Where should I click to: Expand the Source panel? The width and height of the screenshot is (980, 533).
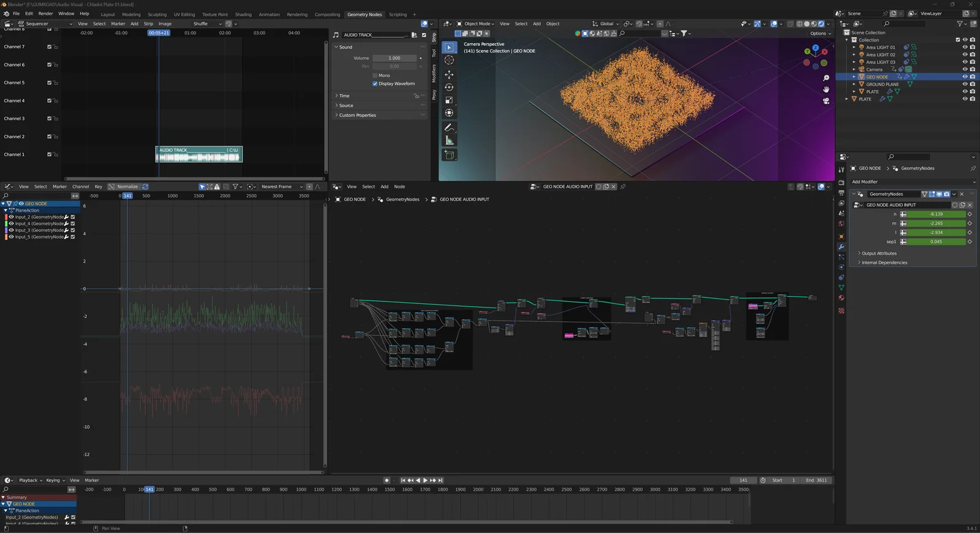pos(346,105)
